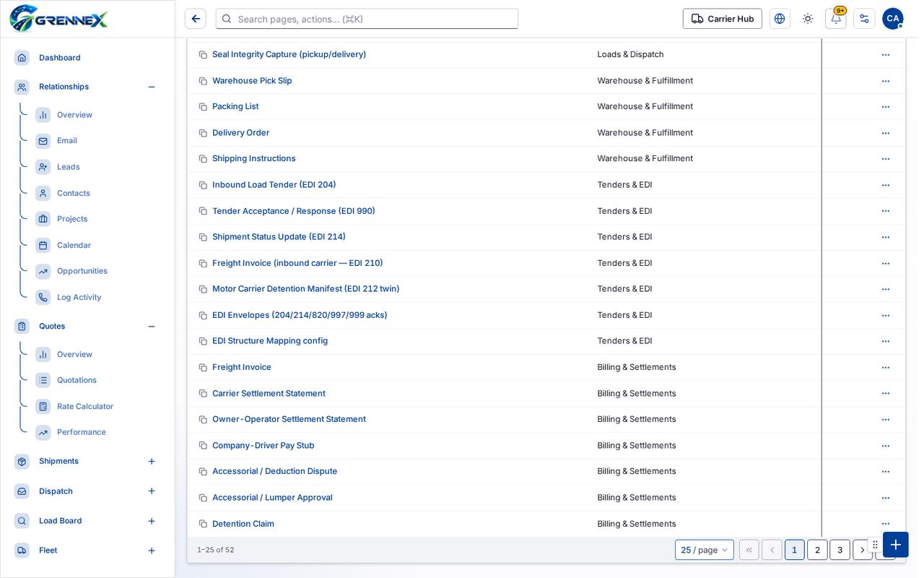The width and height of the screenshot is (924, 578).
Task: Click the back arrow button
Action: (196, 19)
